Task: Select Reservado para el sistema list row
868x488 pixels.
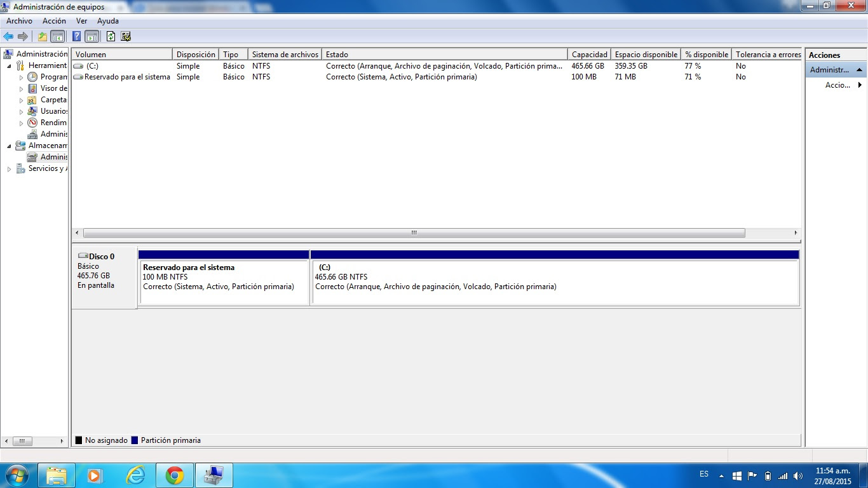Action: 437,77
